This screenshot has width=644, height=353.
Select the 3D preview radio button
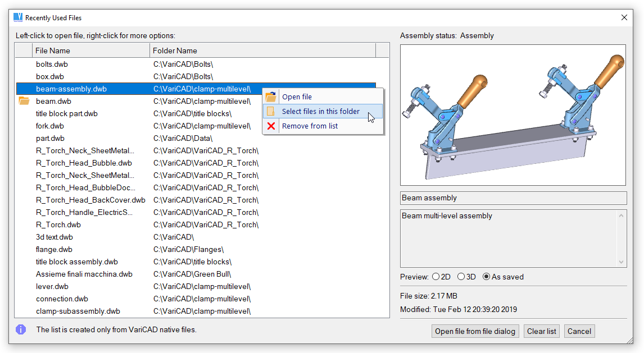pyautogui.click(x=461, y=277)
